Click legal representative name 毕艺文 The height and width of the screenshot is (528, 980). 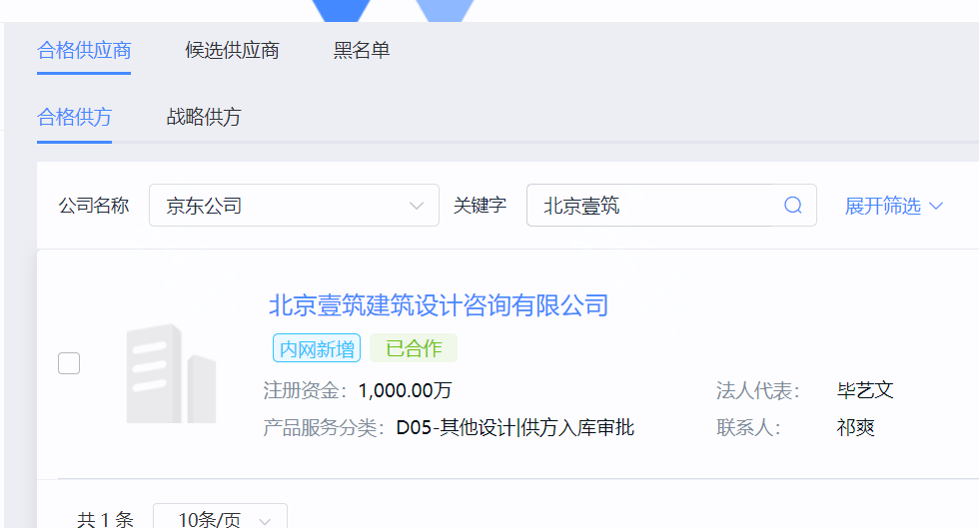pyautogui.click(x=864, y=390)
